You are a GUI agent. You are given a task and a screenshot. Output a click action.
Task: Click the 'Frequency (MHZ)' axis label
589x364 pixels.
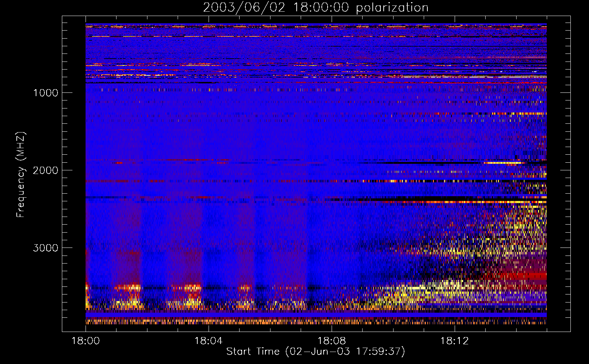tap(20, 175)
